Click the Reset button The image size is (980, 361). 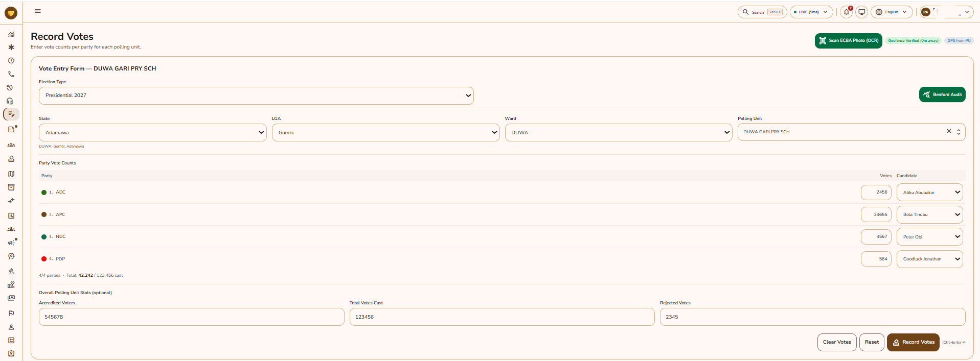872,342
